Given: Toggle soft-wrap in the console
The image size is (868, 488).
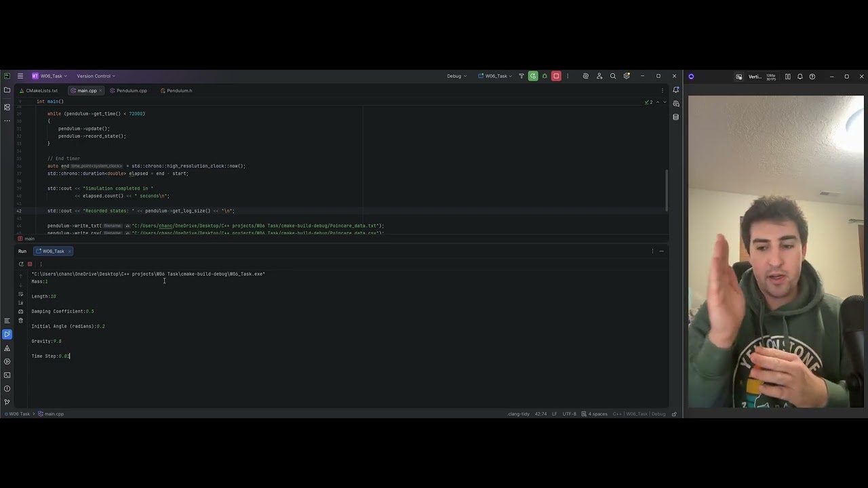Looking at the screenshot, I should point(20,294).
